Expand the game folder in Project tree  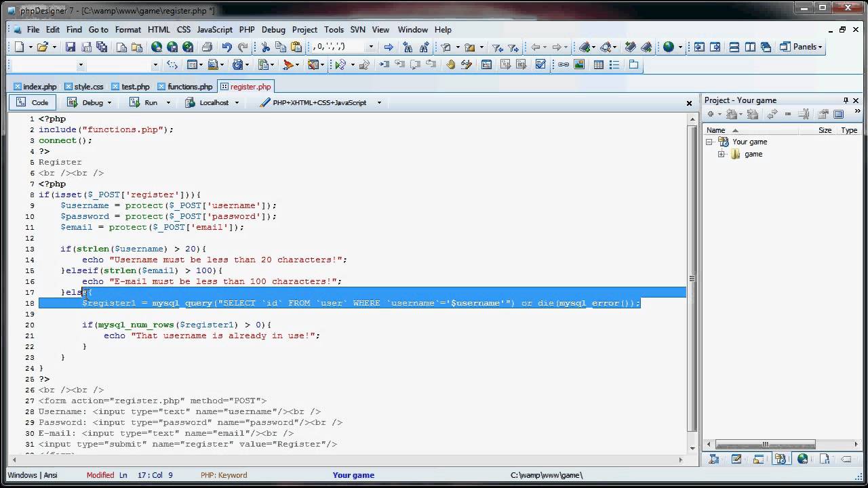click(722, 155)
